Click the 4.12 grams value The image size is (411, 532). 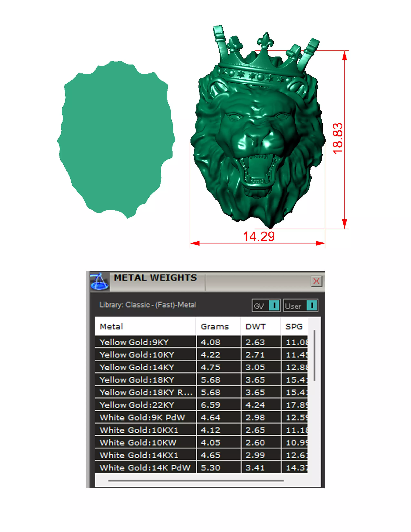210,430
